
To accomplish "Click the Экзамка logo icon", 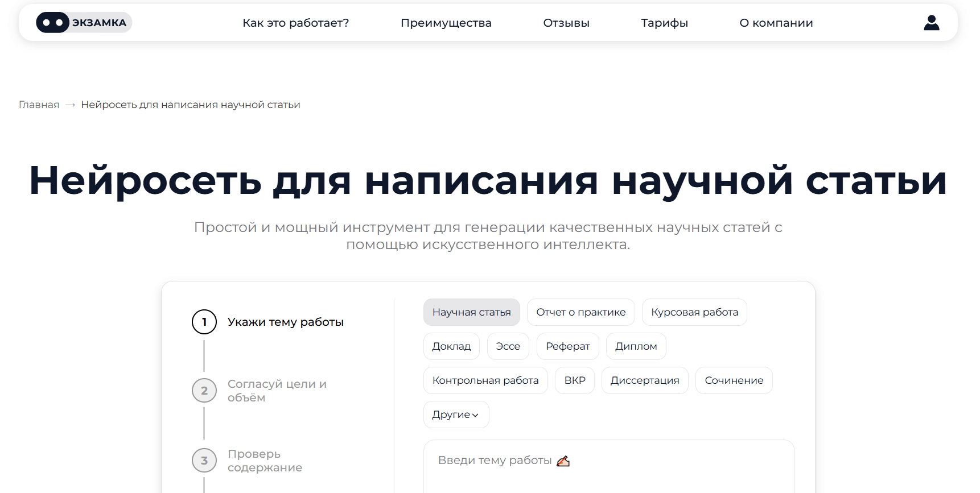I will 53,23.
